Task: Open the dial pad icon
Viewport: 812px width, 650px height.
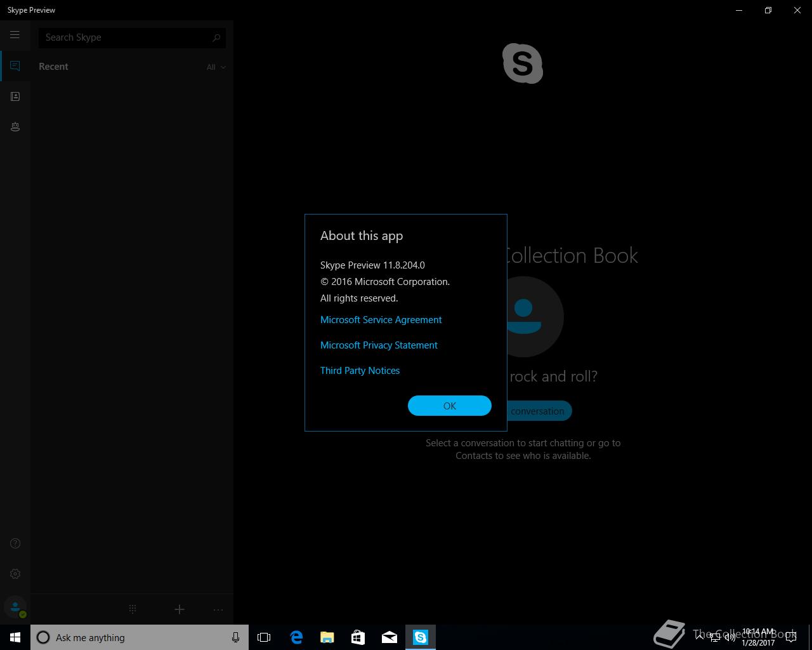Action: [133, 609]
